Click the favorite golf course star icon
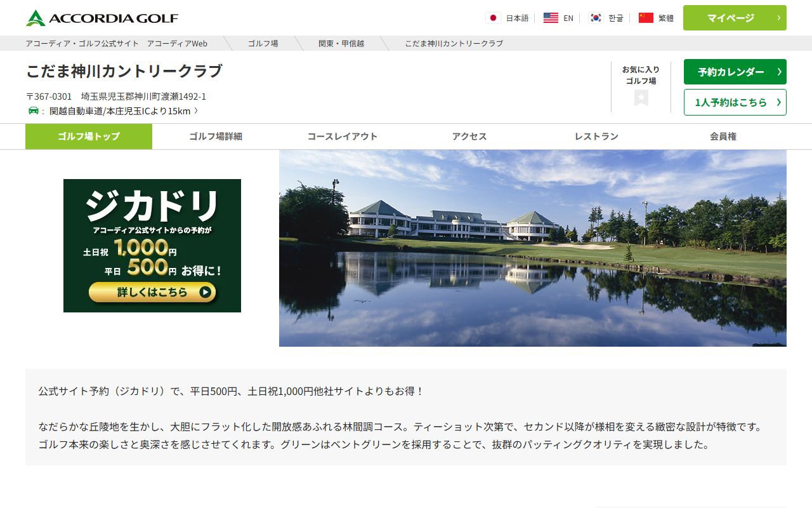The image size is (812, 508). point(641,98)
